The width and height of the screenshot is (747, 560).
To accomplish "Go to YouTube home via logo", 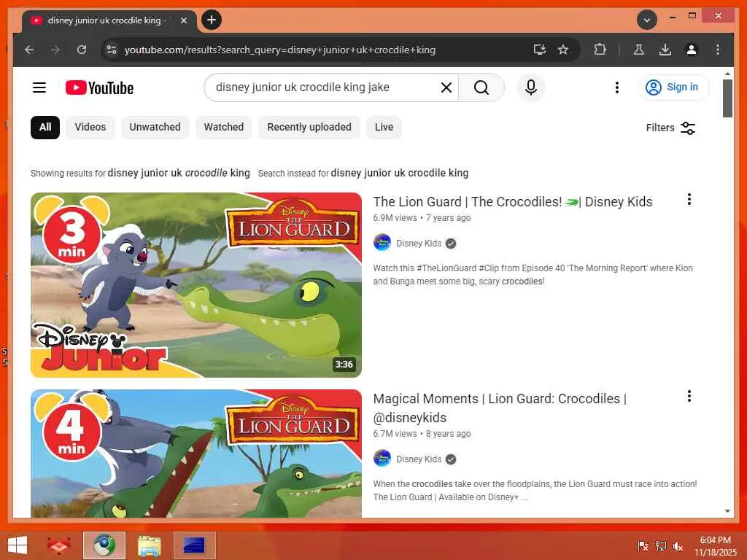I will (99, 87).
